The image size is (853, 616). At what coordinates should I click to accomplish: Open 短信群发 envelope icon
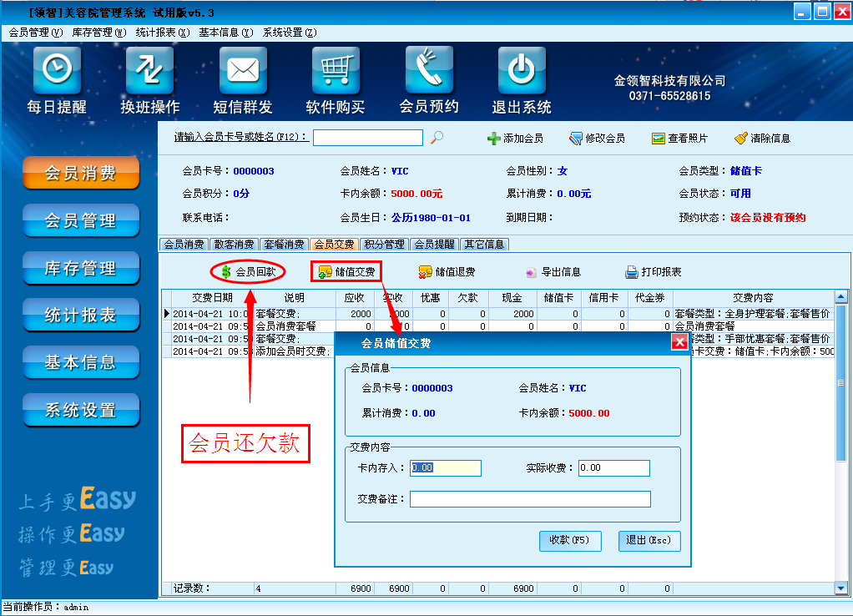(x=243, y=71)
